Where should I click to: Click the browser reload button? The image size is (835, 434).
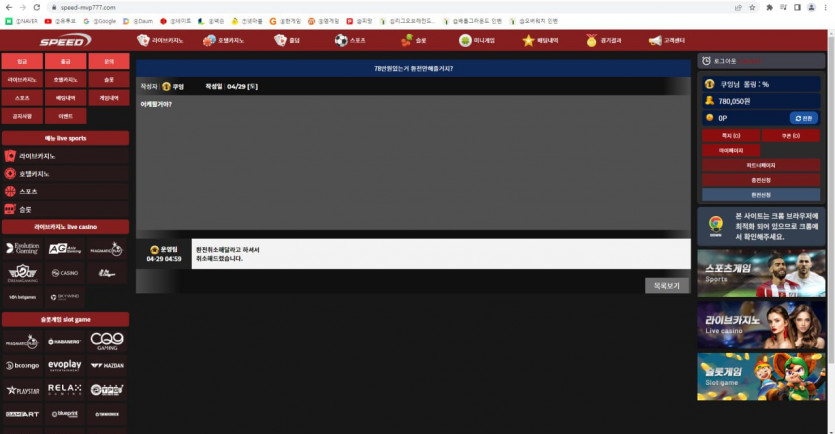(x=36, y=7)
